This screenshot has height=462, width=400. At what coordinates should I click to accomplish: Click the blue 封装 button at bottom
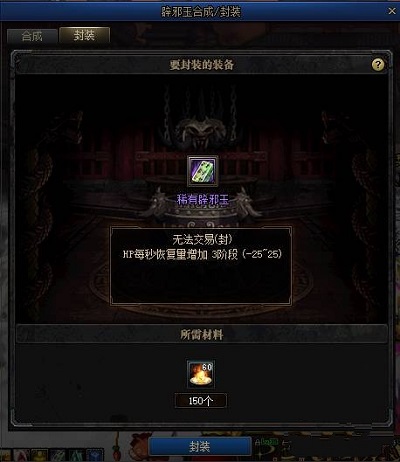point(200,447)
